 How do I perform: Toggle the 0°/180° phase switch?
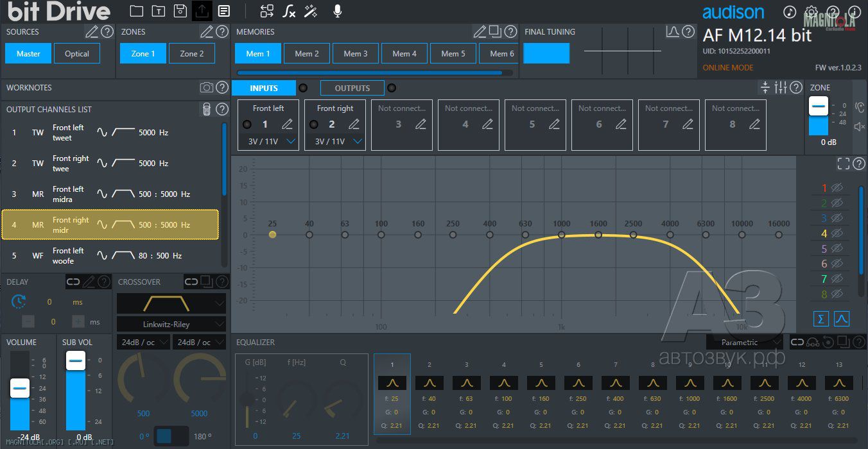171,436
